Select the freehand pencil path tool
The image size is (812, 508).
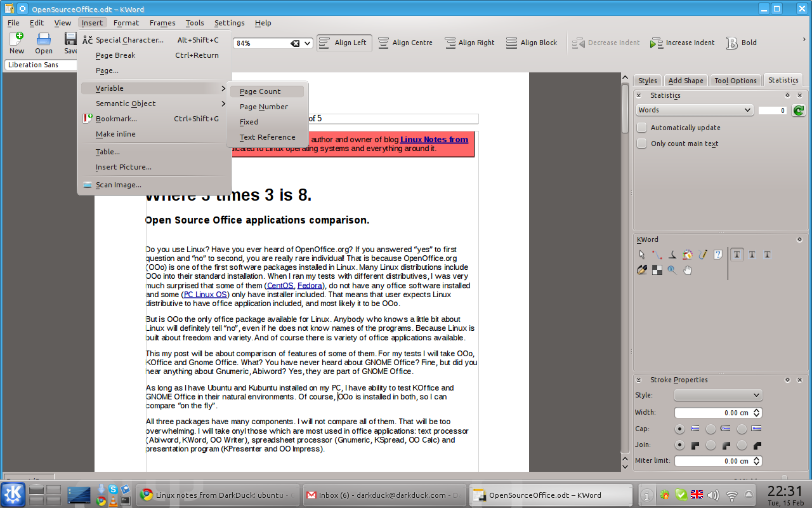tap(702, 254)
